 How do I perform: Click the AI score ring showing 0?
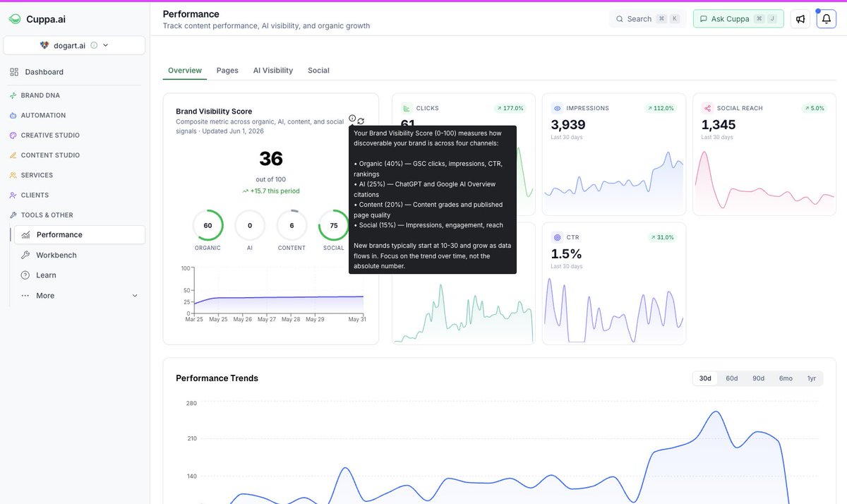click(x=250, y=225)
